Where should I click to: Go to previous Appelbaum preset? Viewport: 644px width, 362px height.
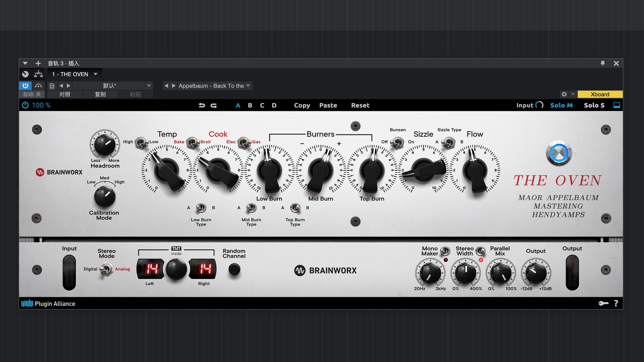[x=166, y=86]
